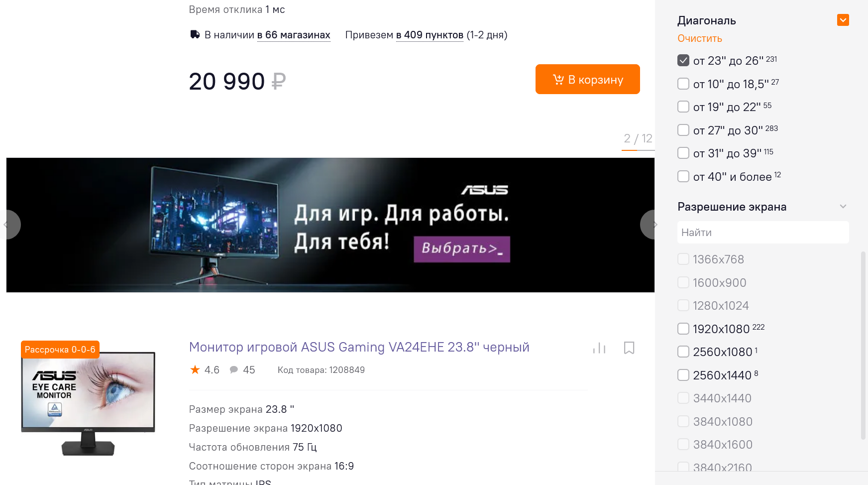
Task: Enable the от 27" до 30" checkbox
Action: tap(683, 130)
